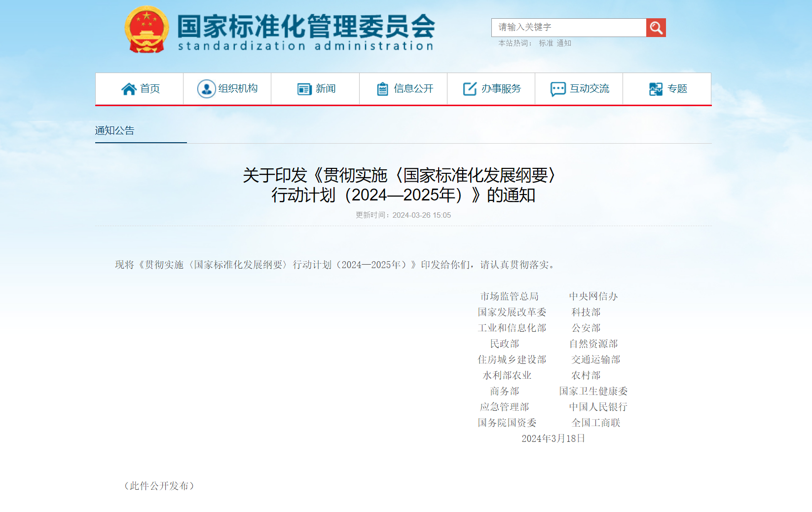Click the pencil edit icon beside 办事服务
The image size is (812, 512).
(x=470, y=89)
